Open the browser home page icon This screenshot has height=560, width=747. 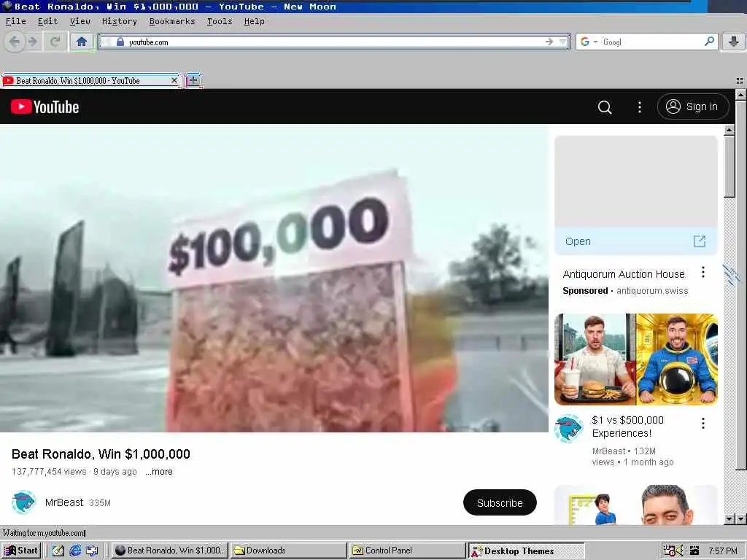pyautogui.click(x=82, y=42)
